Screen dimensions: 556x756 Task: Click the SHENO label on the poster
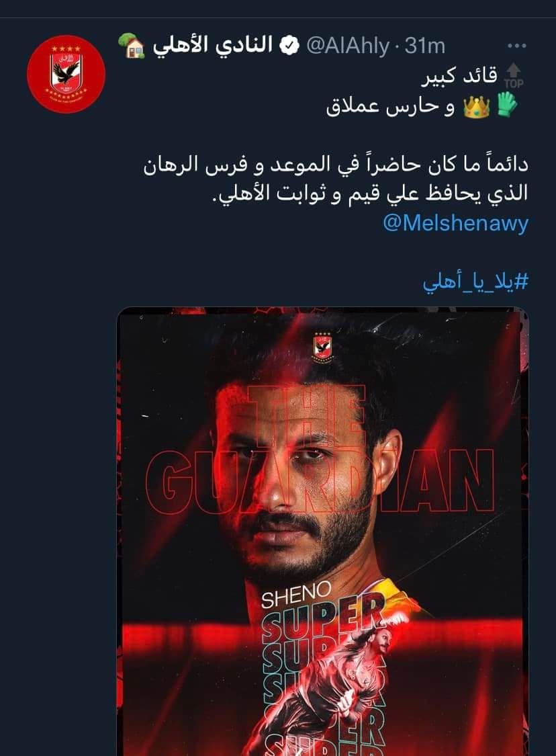click(x=296, y=593)
